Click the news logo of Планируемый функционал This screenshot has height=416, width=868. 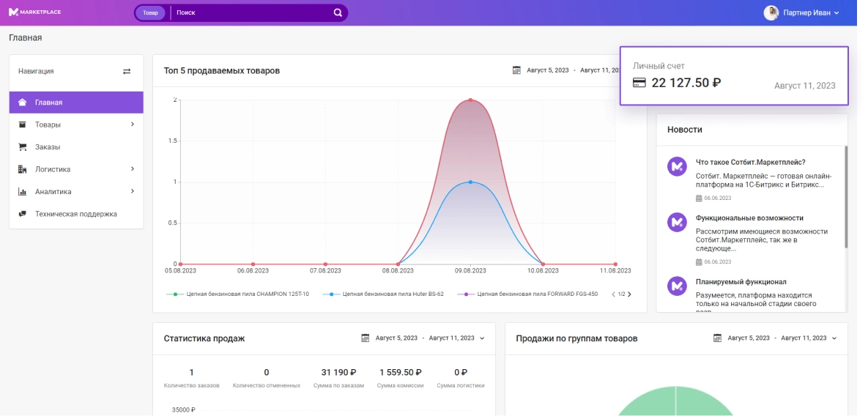click(x=677, y=286)
